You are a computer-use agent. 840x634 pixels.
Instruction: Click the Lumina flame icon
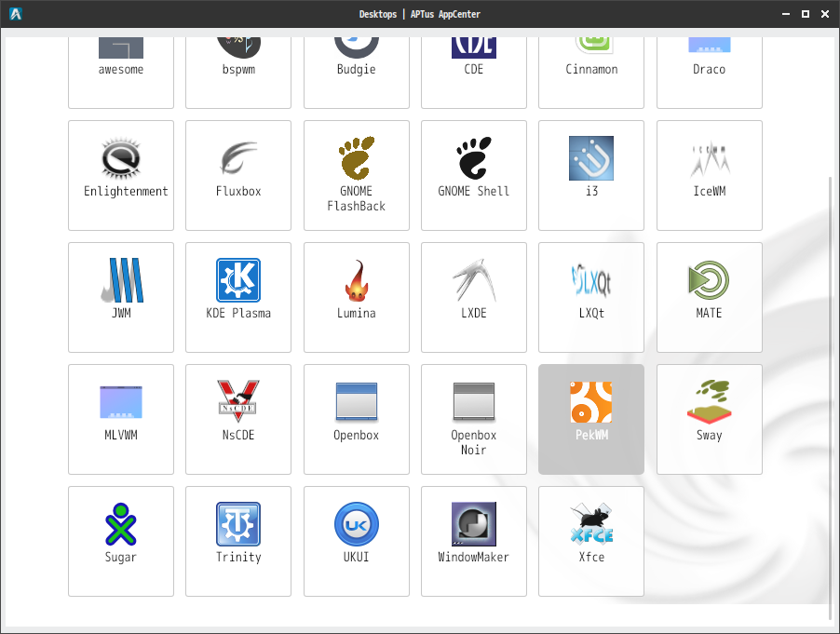(x=357, y=280)
